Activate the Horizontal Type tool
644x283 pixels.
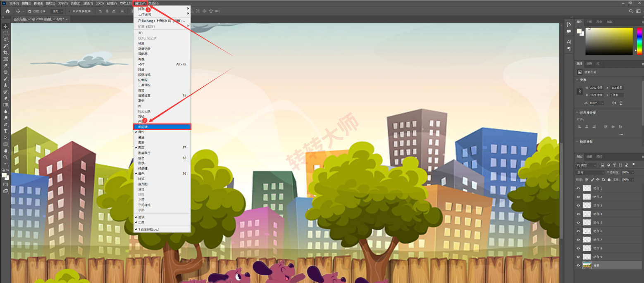(6, 131)
